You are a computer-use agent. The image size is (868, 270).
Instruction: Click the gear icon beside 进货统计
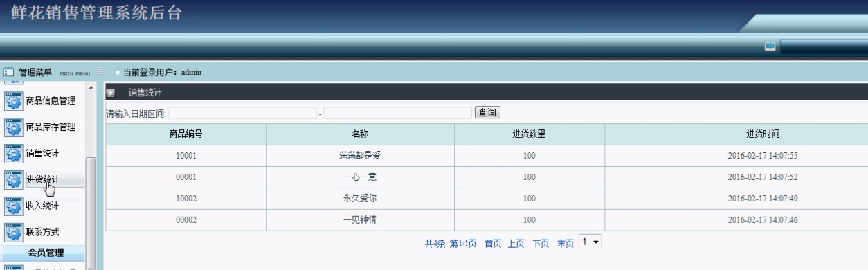pos(14,180)
